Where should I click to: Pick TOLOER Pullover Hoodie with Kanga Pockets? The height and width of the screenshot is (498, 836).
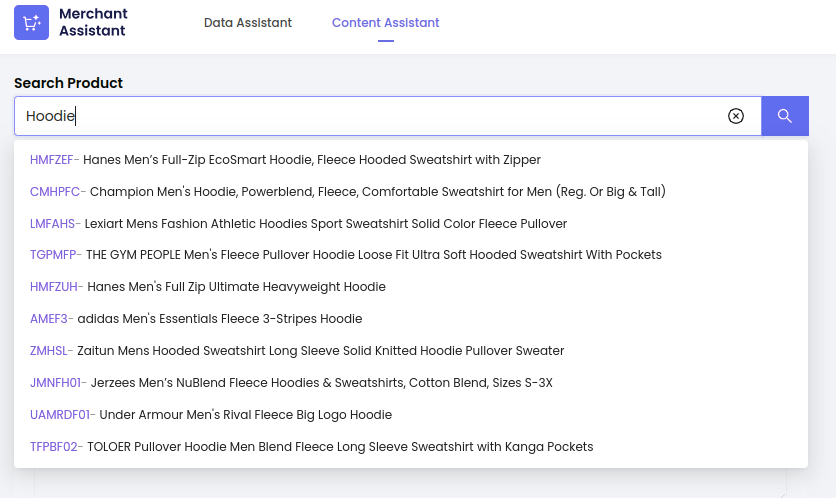[411, 447]
